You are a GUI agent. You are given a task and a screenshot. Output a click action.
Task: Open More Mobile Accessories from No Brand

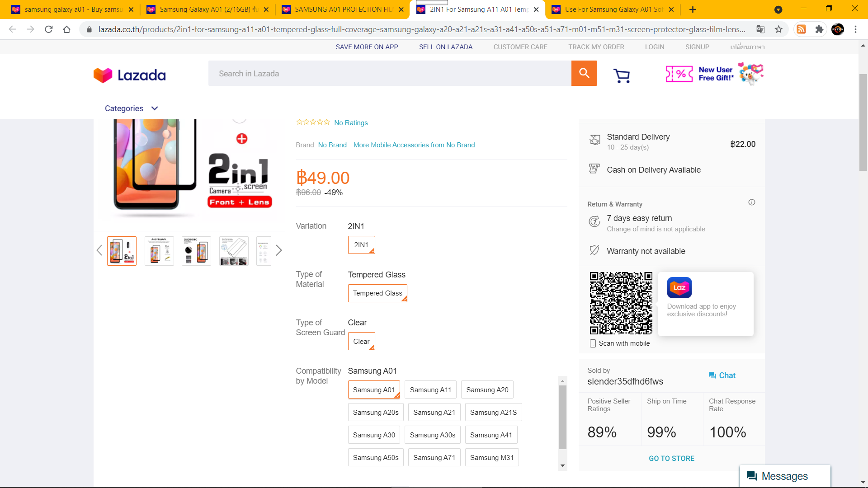(414, 145)
